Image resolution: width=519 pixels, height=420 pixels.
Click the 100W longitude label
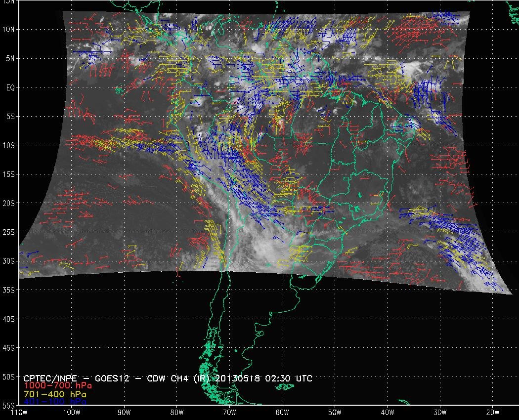72,413
